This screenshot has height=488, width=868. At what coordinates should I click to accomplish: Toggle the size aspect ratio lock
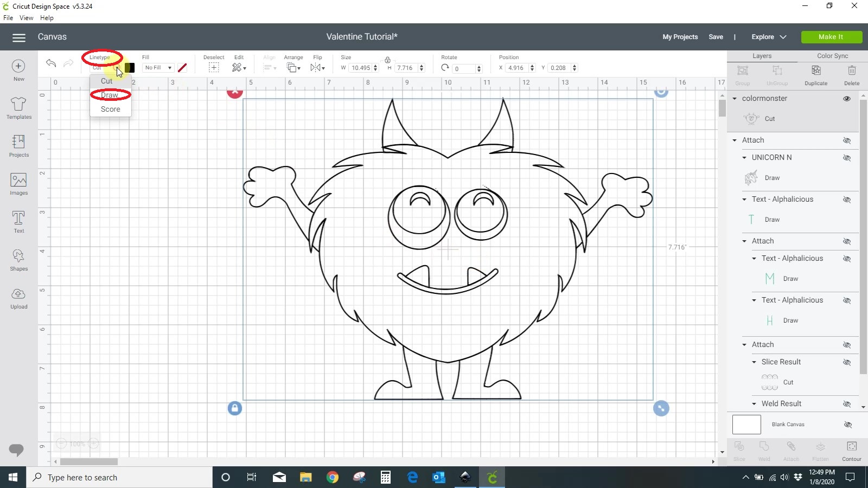387,60
